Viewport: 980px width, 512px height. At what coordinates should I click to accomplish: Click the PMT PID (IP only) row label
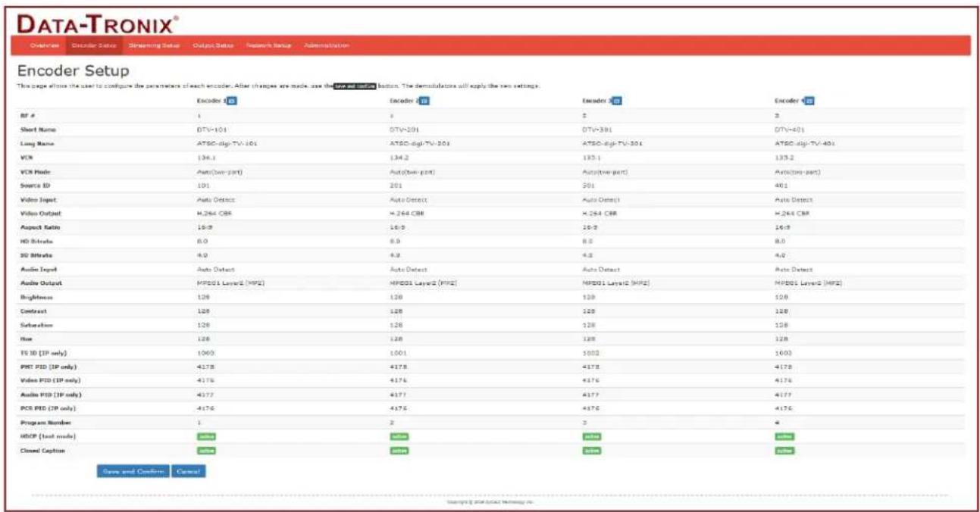48,367
